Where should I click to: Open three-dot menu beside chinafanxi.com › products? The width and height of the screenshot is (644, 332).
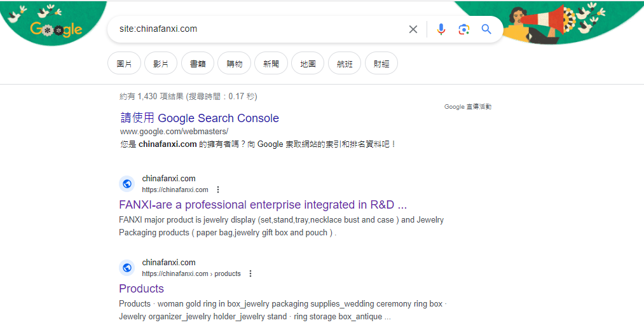click(250, 273)
